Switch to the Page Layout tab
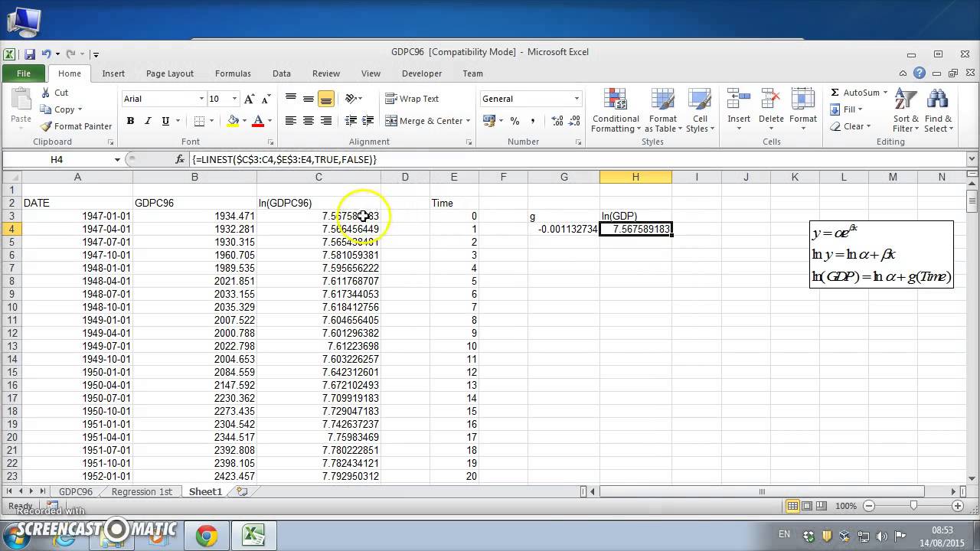 tap(170, 73)
